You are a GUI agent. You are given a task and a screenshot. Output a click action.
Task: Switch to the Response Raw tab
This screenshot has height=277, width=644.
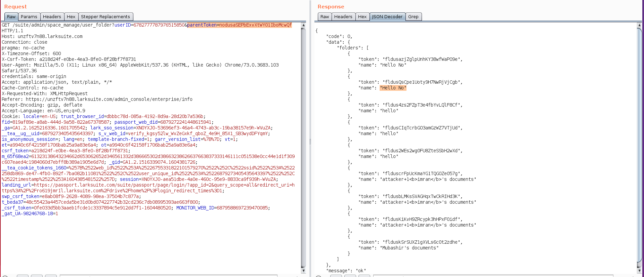(x=325, y=17)
